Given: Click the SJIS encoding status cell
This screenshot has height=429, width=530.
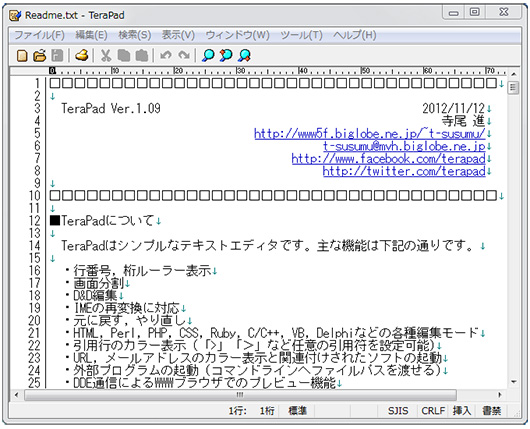Looking at the screenshot, I should (398, 411).
